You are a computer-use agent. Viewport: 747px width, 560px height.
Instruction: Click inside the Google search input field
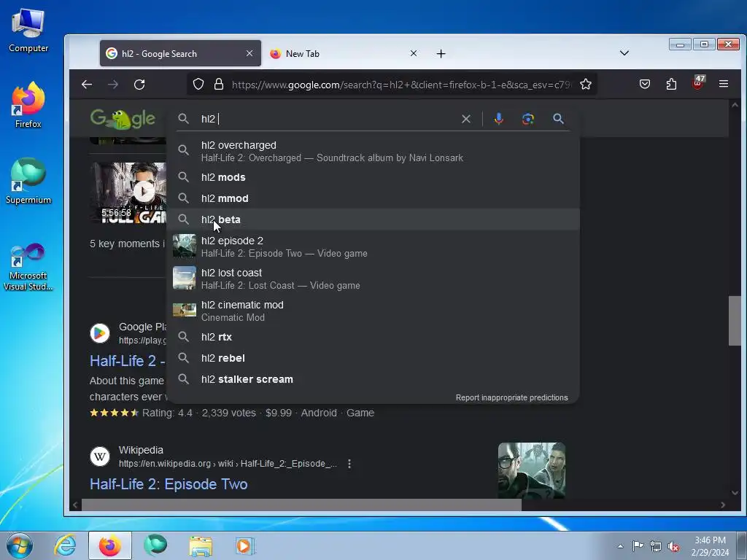click(x=329, y=119)
